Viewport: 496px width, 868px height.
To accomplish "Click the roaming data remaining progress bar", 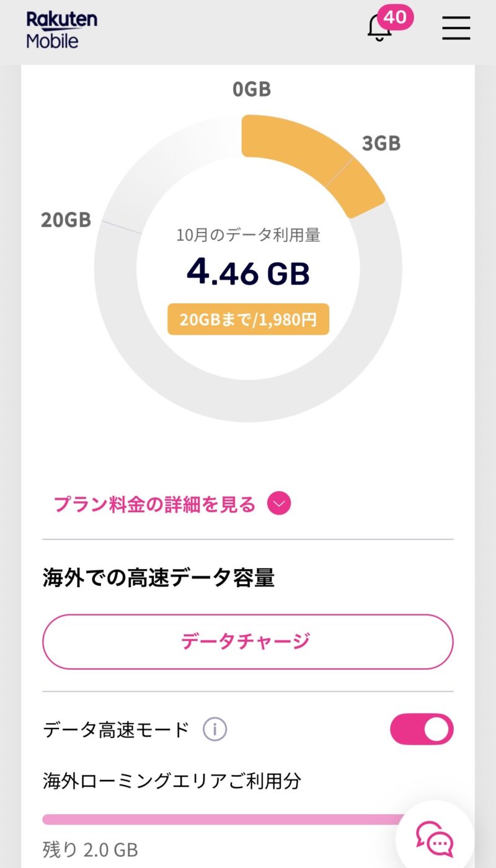I will coord(223,819).
